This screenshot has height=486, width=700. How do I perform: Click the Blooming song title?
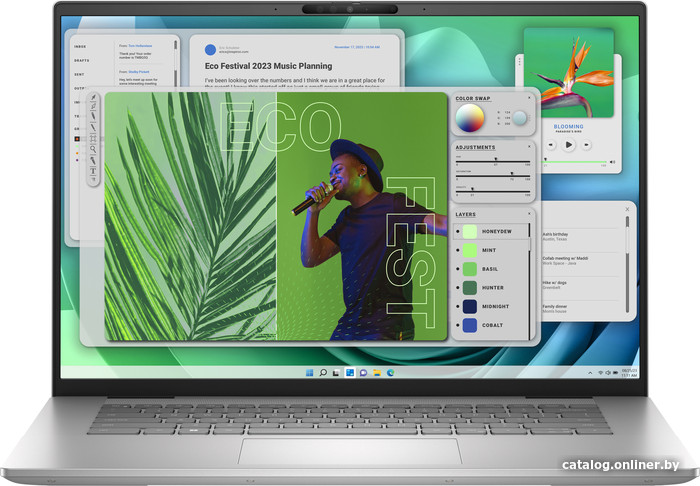[568, 127]
